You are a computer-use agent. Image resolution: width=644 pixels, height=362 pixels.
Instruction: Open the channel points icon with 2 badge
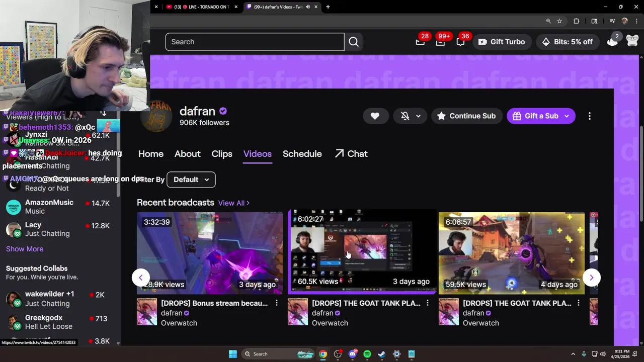[x=612, y=41]
